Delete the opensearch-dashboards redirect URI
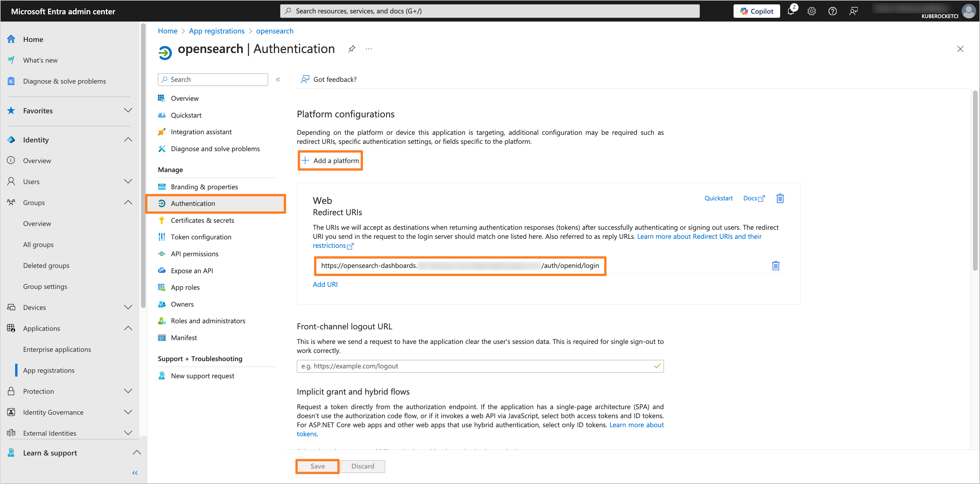The image size is (980, 484). tap(775, 265)
